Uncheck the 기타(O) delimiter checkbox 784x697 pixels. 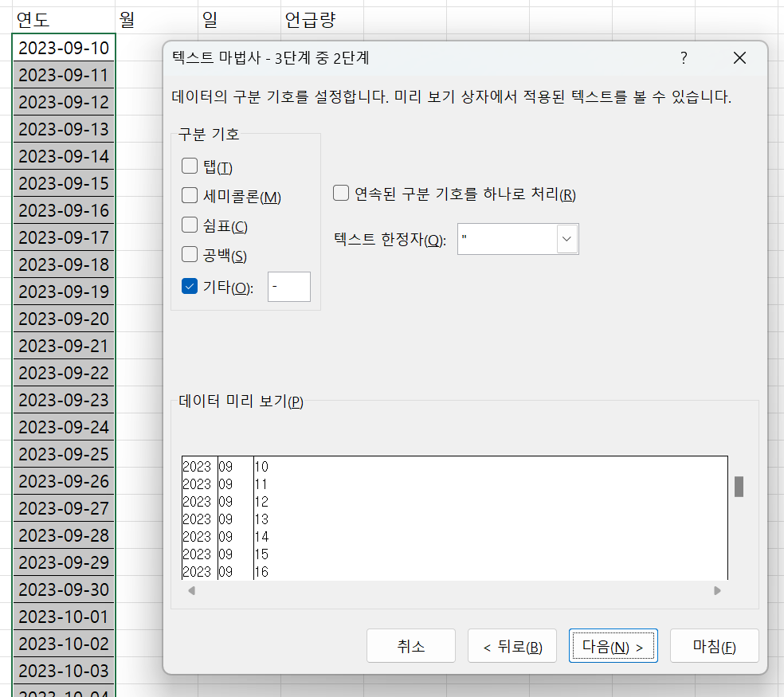point(190,287)
